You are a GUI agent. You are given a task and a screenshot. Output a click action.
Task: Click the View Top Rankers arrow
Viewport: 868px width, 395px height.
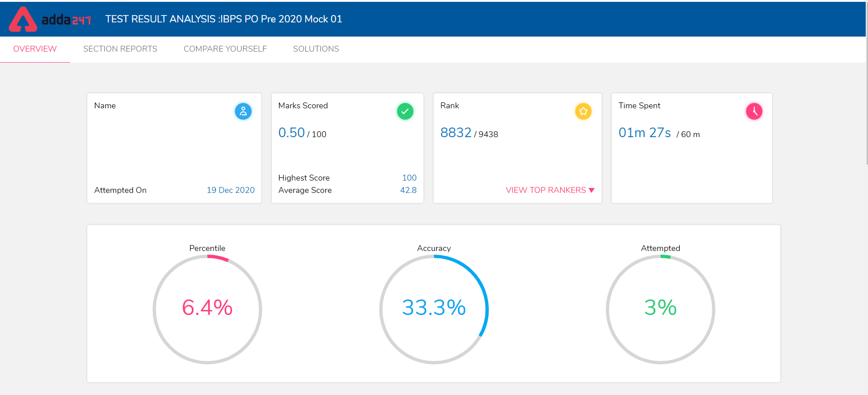point(592,190)
